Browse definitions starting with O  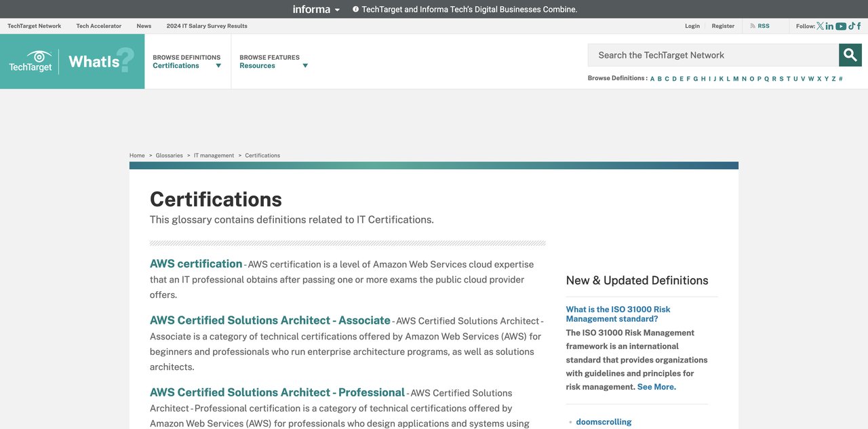752,79
